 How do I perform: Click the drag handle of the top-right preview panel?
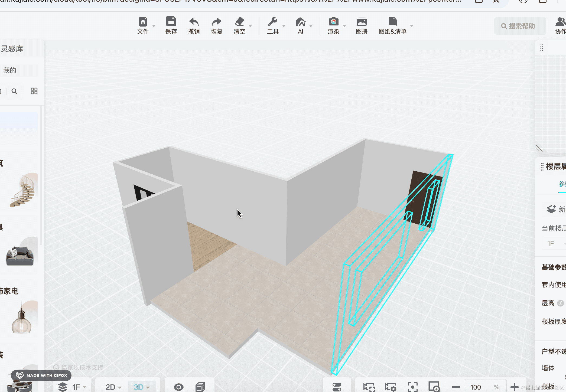click(x=542, y=48)
